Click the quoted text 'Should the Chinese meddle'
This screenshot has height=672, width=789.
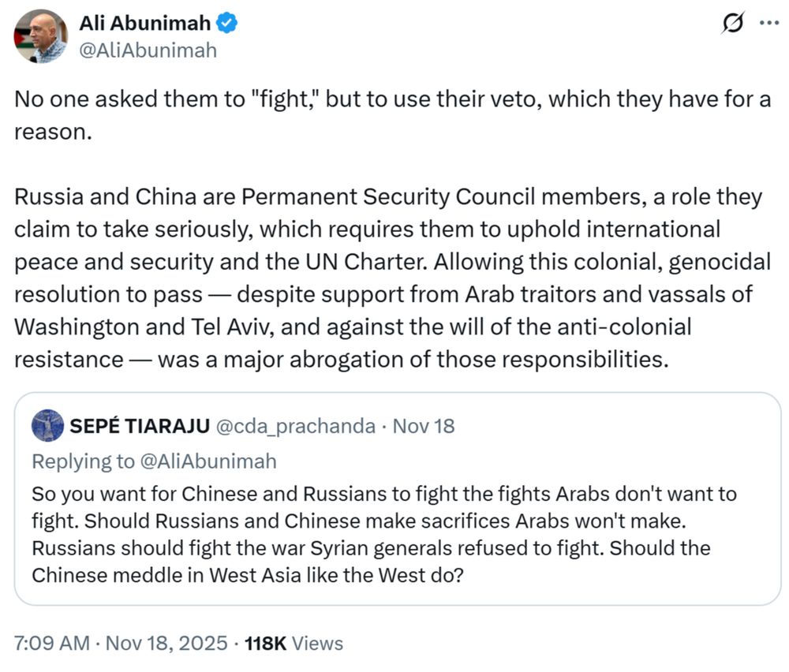click(373, 562)
